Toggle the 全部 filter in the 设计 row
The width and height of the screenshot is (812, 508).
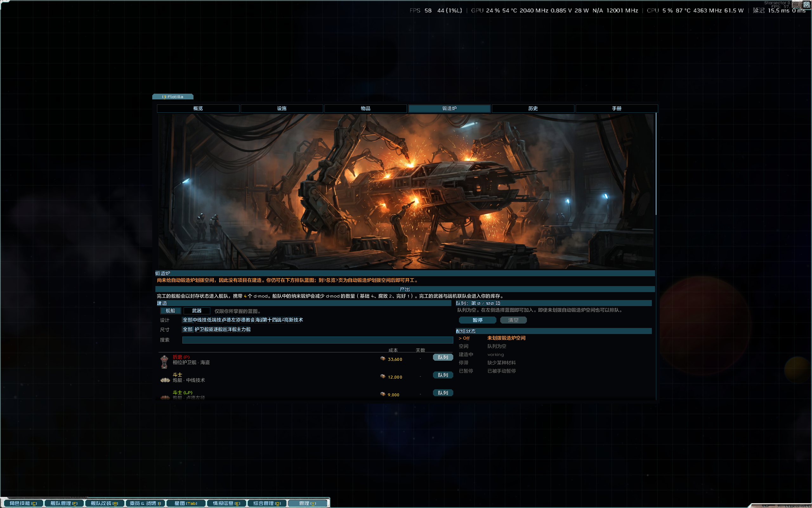coord(187,320)
